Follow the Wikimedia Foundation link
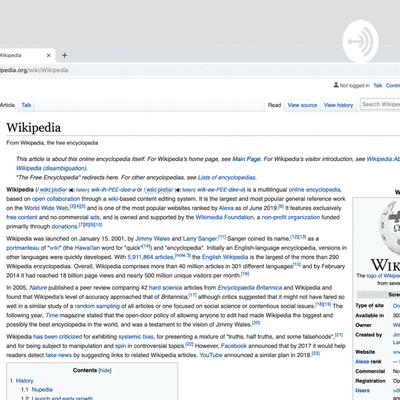 point(224,217)
